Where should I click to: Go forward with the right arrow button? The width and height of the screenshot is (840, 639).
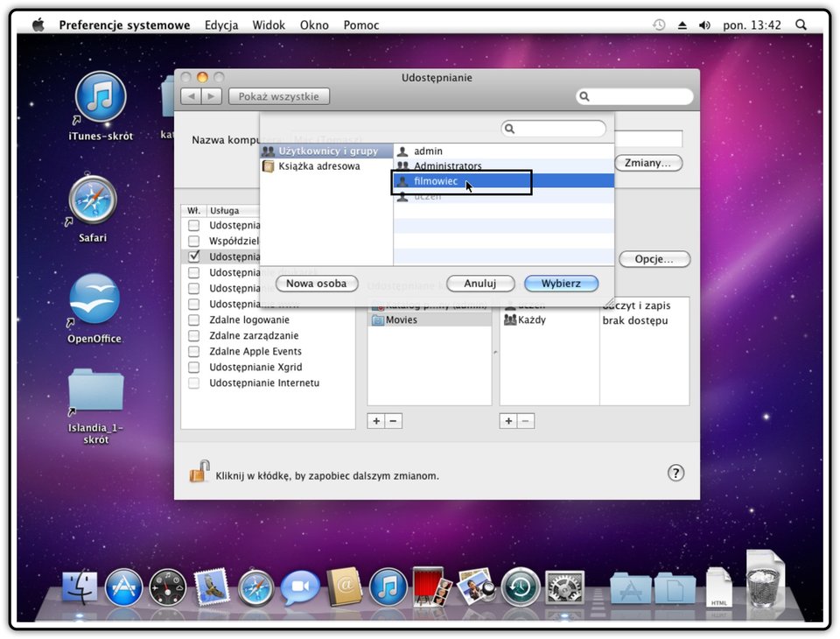211,96
